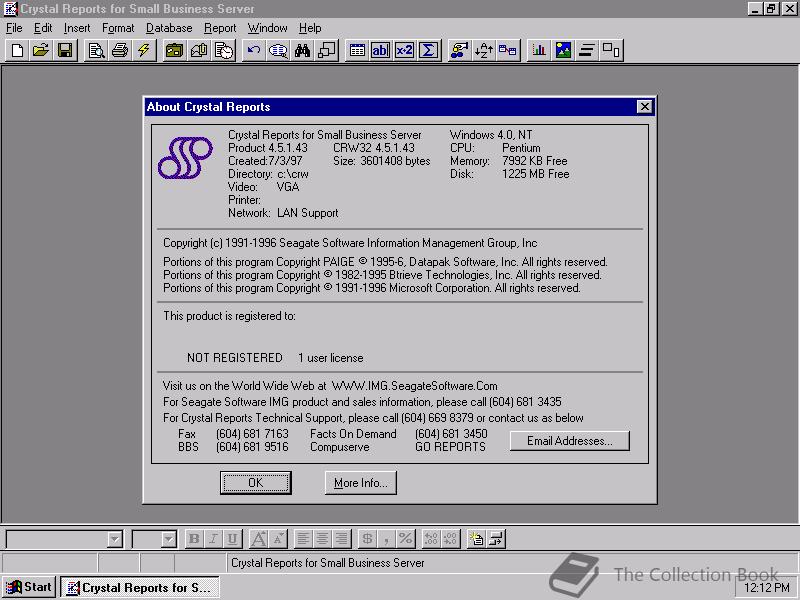The height and width of the screenshot is (600, 800).
Task: Insert text field 'ab' icon
Action: [x=381, y=51]
